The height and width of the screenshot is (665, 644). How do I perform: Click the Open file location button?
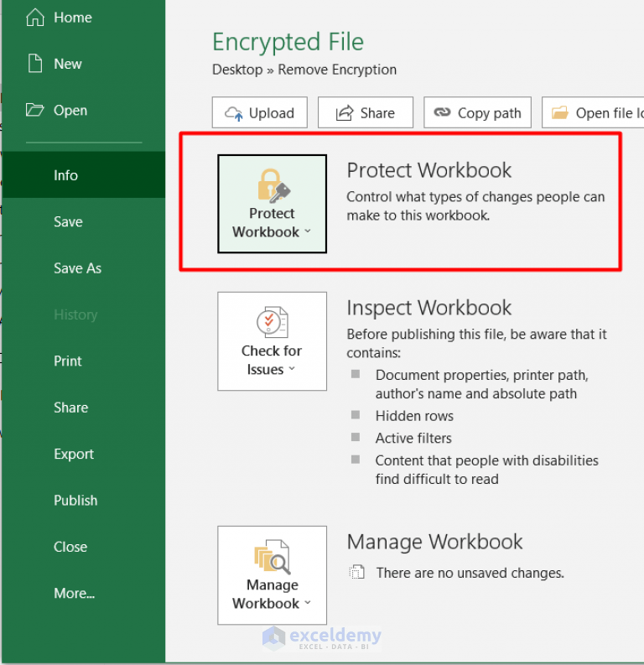click(x=593, y=112)
